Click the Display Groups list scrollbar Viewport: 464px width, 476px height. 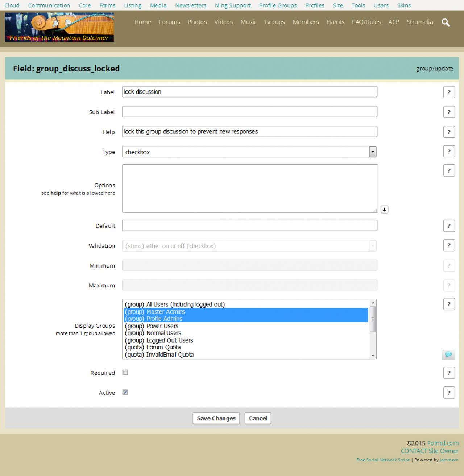tap(373, 329)
